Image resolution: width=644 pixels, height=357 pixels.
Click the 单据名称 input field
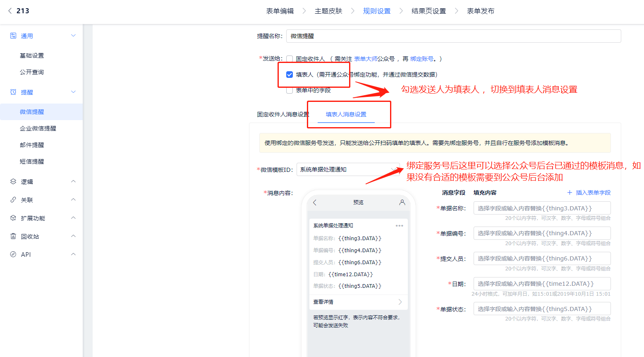pyautogui.click(x=542, y=208)
